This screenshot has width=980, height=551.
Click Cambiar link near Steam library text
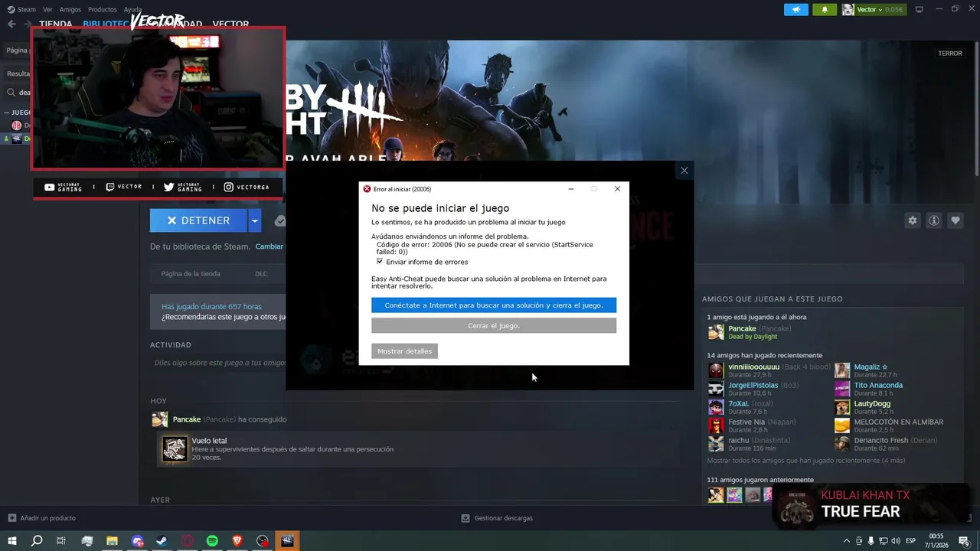click(269, 246)
